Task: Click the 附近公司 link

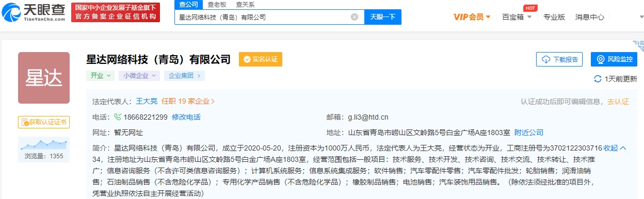Action: (529, 132)
